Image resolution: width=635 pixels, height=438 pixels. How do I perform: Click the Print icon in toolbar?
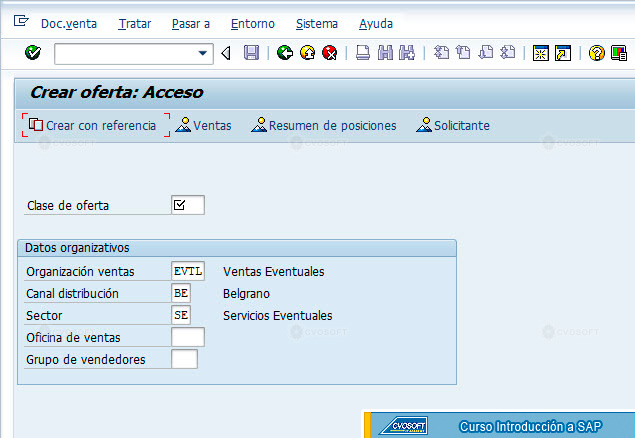coord(362,53)
